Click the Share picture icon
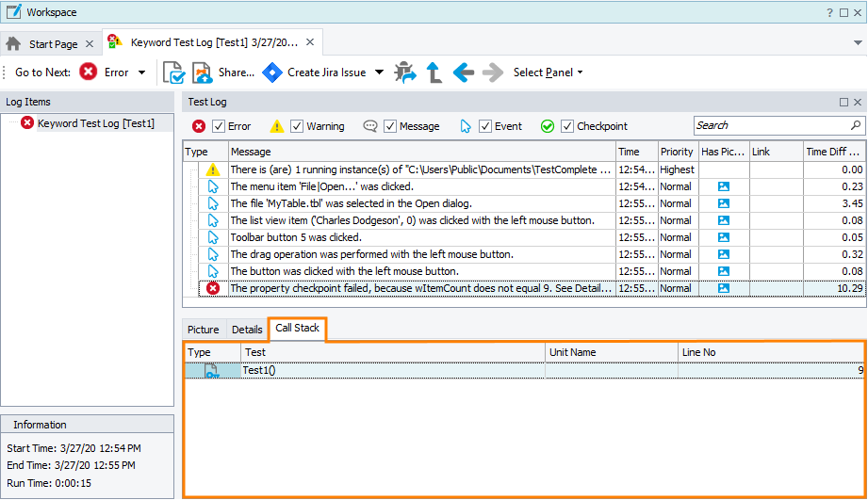This screenshot has width=868, height=500. (203, 73)
